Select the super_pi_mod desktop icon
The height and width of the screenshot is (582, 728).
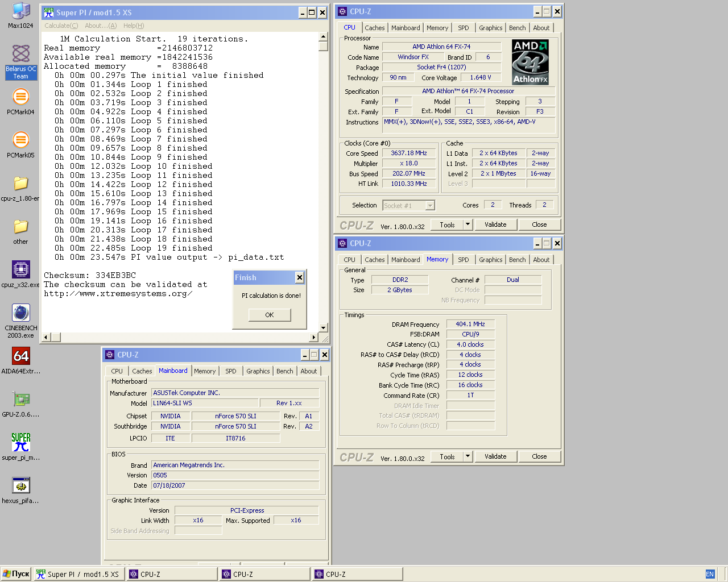pyautogui.click(x=20, y=447)
